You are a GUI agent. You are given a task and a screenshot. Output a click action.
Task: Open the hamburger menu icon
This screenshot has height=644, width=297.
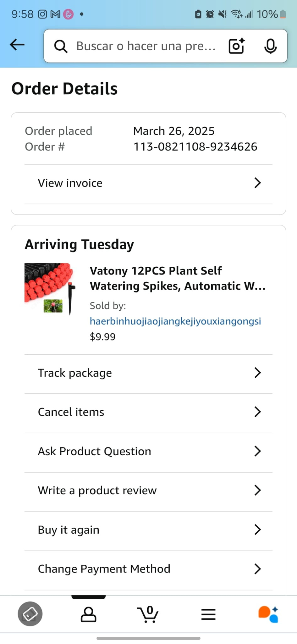click(x=208, y=614)
